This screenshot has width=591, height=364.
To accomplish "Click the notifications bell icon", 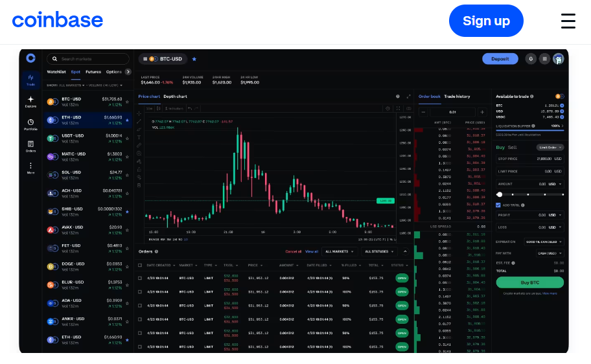I will pyautogui.click(x=531, y=59).
